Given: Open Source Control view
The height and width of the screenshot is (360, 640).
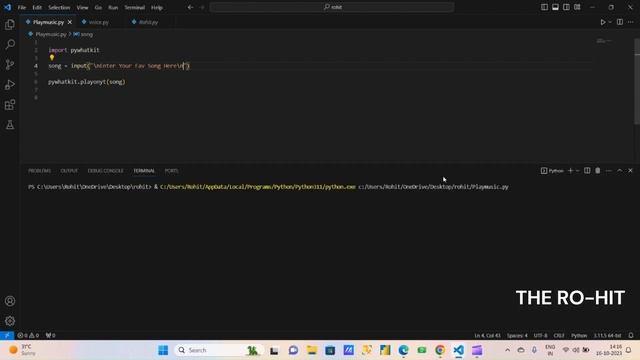Looking at the screenshot, I should 10,64.
